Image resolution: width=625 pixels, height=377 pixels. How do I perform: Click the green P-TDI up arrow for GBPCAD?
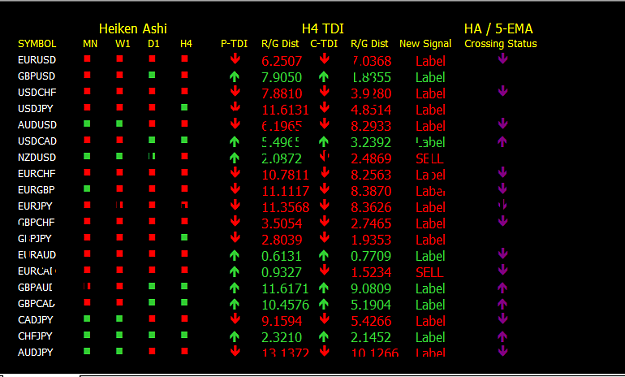click(x=234, y=304)
